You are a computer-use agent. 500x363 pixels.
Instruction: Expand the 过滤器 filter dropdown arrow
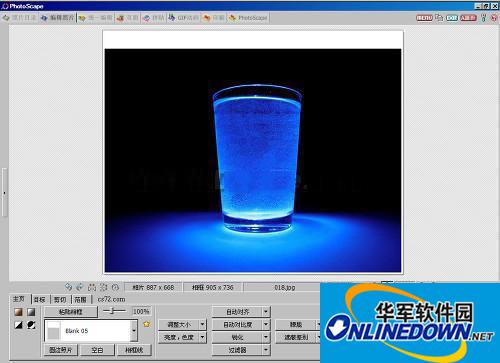pos(266,350)
